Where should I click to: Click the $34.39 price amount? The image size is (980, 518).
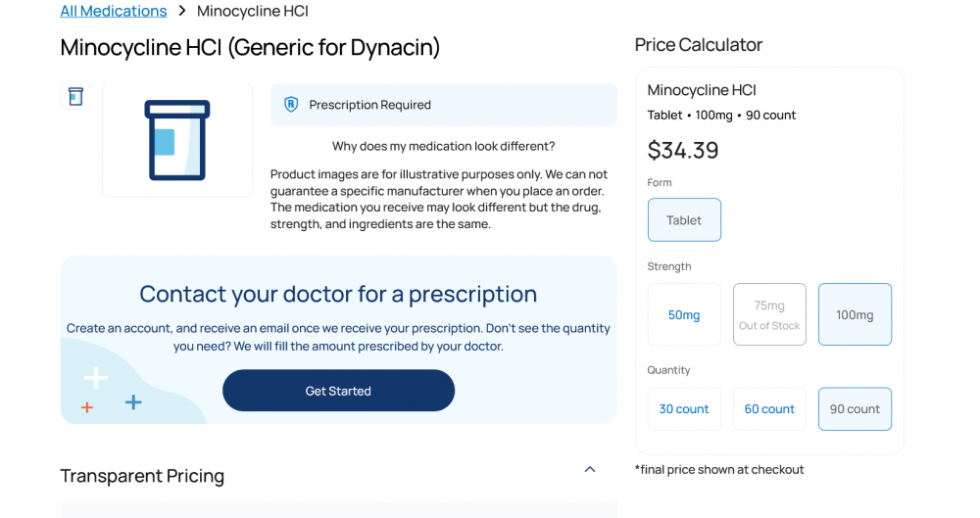click(683, 150)
